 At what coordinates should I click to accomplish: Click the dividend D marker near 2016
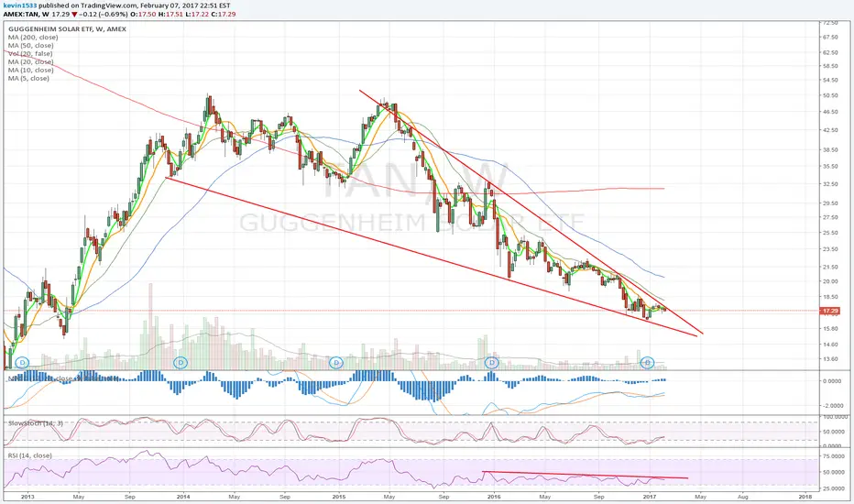[x=492, y=362]
